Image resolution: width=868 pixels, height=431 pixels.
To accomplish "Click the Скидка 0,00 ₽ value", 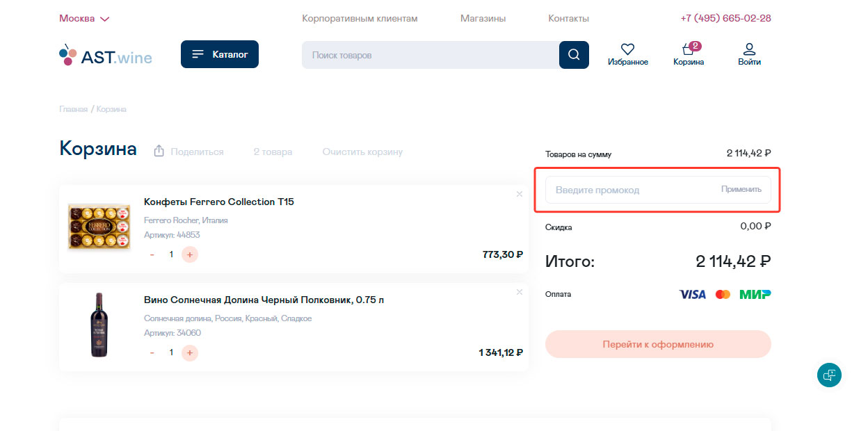I will point(756,226).
